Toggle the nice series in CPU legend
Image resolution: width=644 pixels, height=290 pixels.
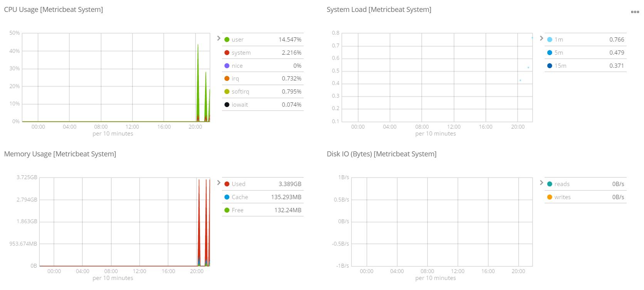click(x=237, y=66)
